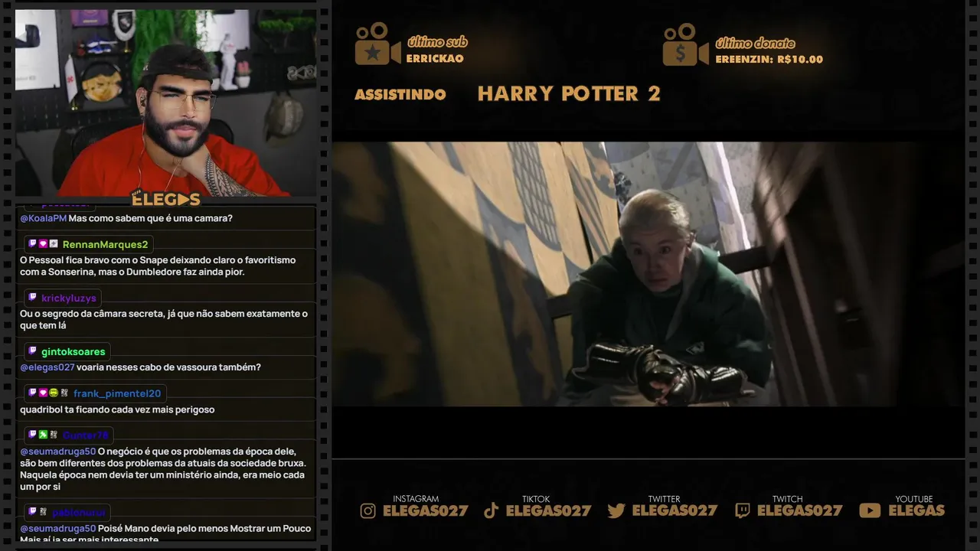Click the último donate dollar camera icon
Image resolution: width=980 pixels, height=551 pixels.
(685, 44)
